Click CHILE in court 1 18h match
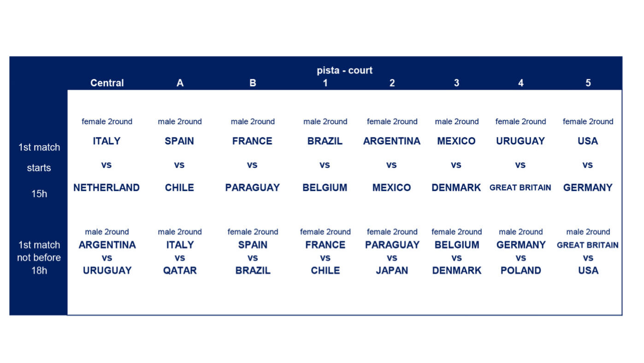The height and width of the screenshot is (363, 644). (325, 271)
